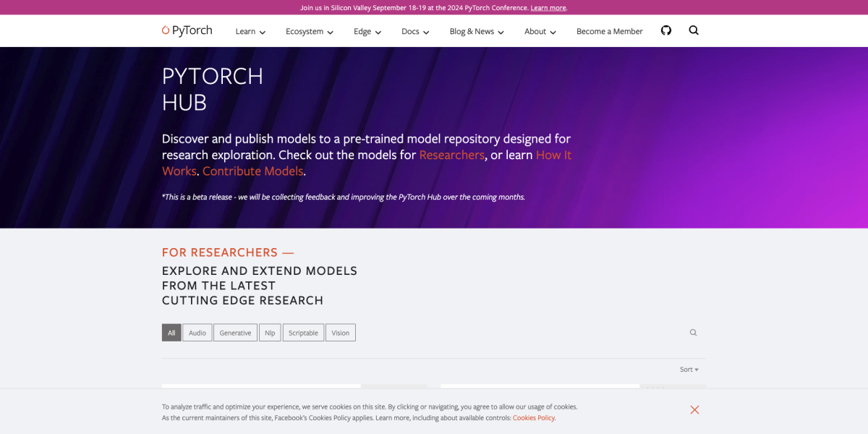Viewport: 868px width, 434px height.
Task: Expand the Ecosystem menu
Action: tap(309, 31)
